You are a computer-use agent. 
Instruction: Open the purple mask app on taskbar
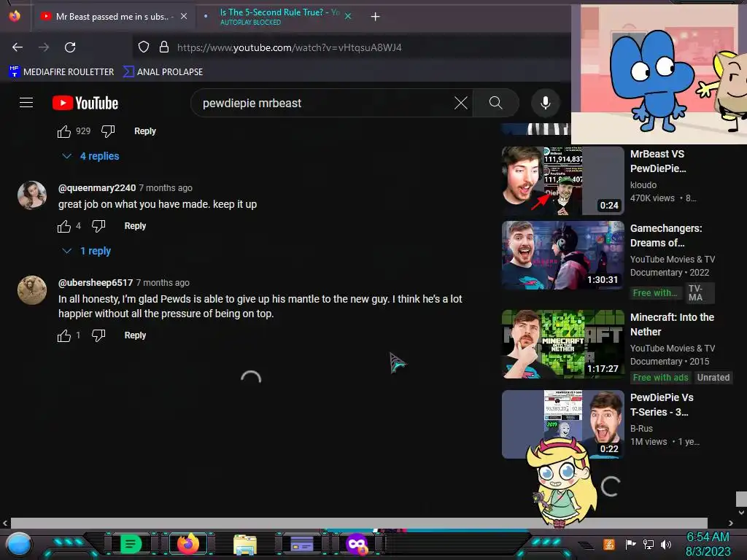pos(357,544)
